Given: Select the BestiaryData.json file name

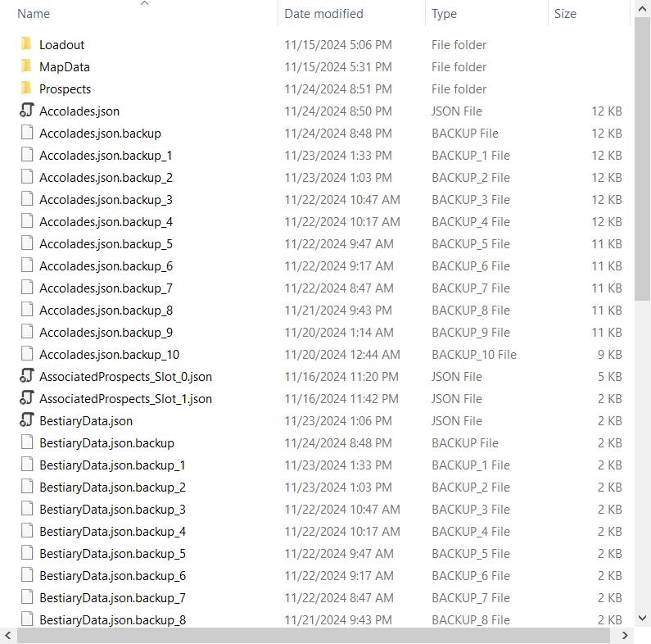Looking at the screenshot, I should [86, 420].
